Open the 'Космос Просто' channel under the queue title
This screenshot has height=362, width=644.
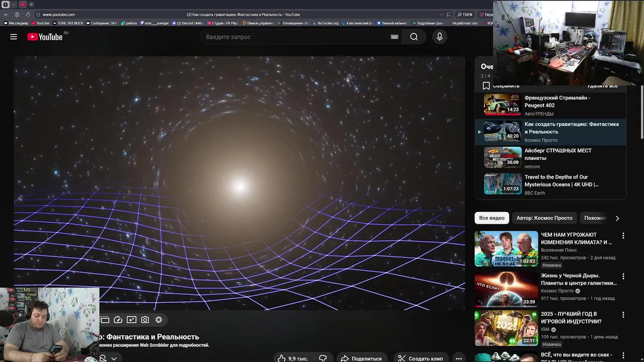(x=541, y=140)
